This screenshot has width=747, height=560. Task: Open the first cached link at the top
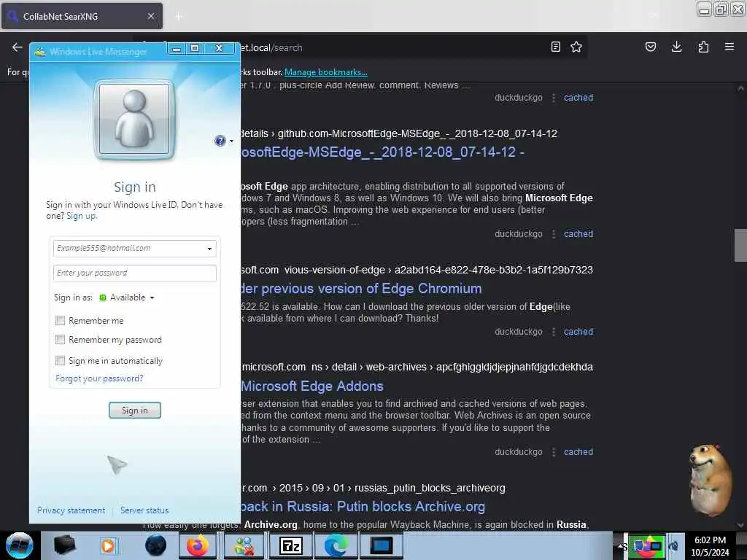pos(578,98)
